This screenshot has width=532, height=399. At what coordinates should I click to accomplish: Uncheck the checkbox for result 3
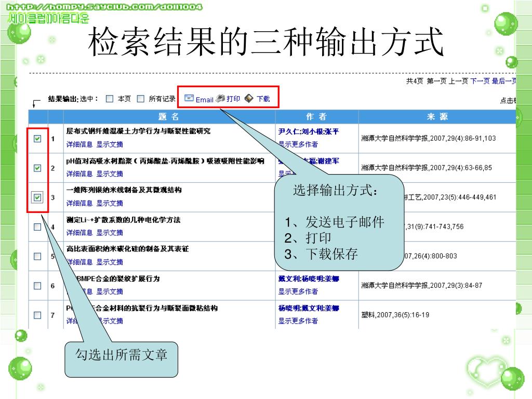click(x=37, y=197)
